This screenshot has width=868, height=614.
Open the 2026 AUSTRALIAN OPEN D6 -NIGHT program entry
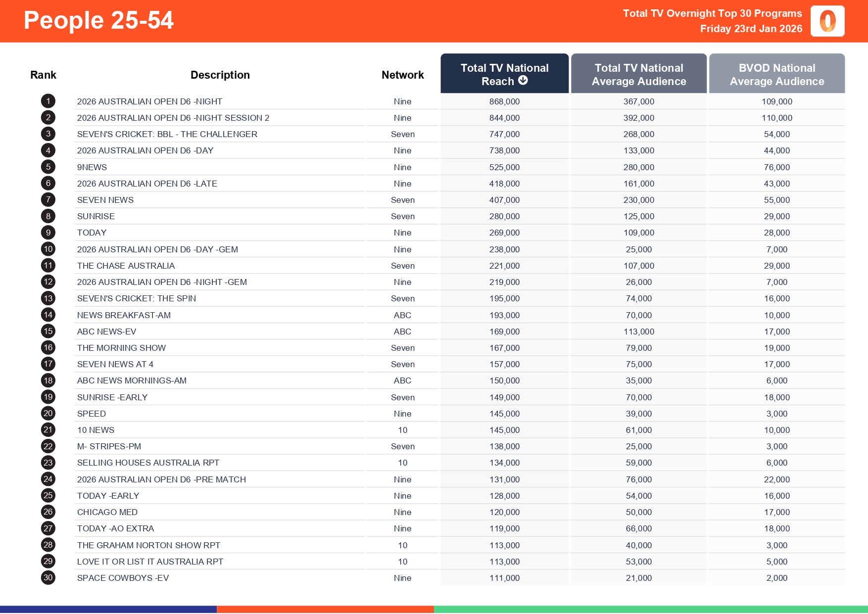click(x=149, y=101)
